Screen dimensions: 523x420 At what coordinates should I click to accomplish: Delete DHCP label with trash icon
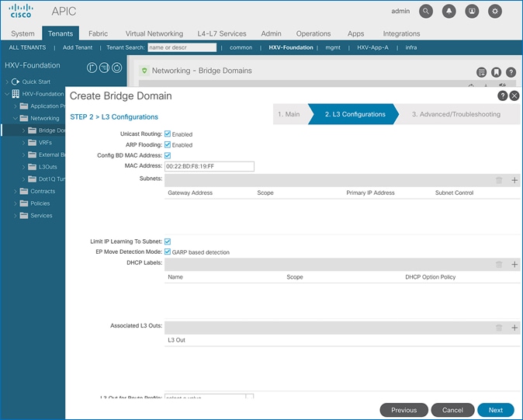pyautogui.click(x=499, y=265)
